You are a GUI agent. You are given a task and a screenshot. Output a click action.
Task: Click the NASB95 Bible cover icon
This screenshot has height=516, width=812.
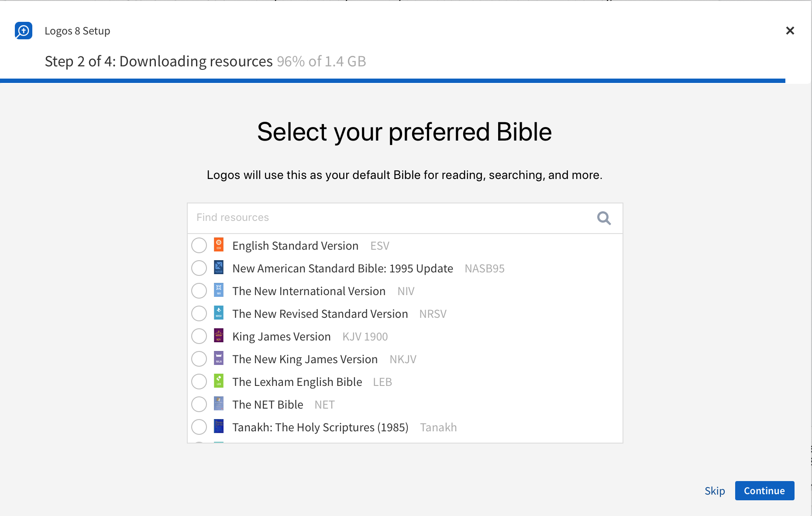coord(219,268)
